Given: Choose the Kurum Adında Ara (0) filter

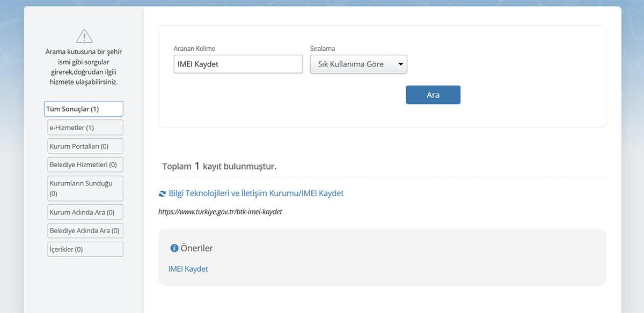Looking at the screenshot, I should 85,212.
